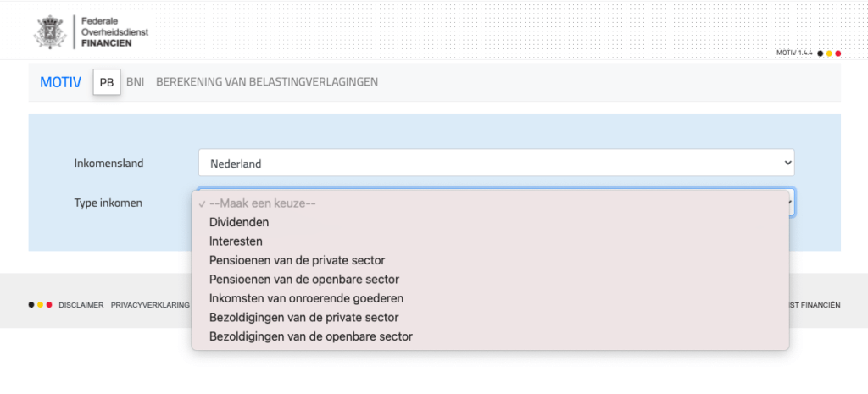The image size is (868, 394).
Task: Choose Dividenden from the income type list
Action: tap(239, 222)
